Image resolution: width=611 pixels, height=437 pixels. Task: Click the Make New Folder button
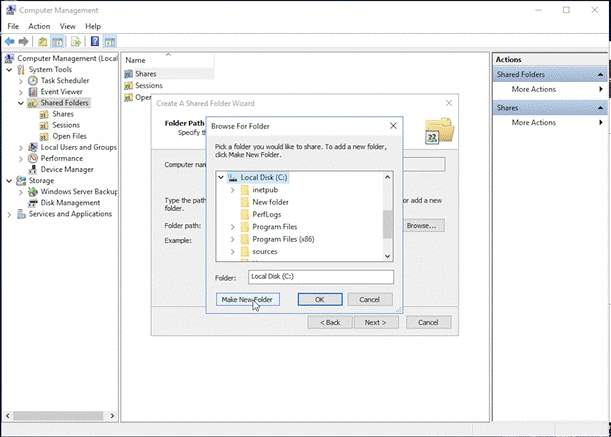point(247,299)
